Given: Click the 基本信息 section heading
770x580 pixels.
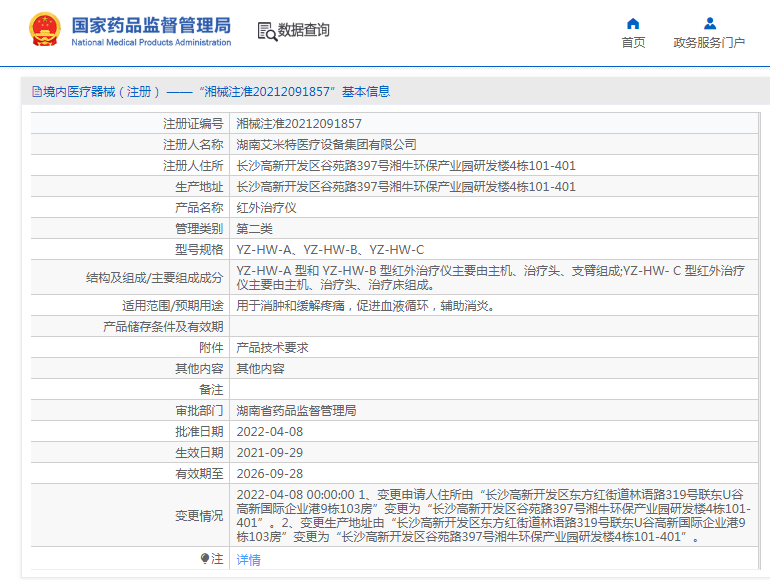Looking at the screenshot, I should (366, 92).
